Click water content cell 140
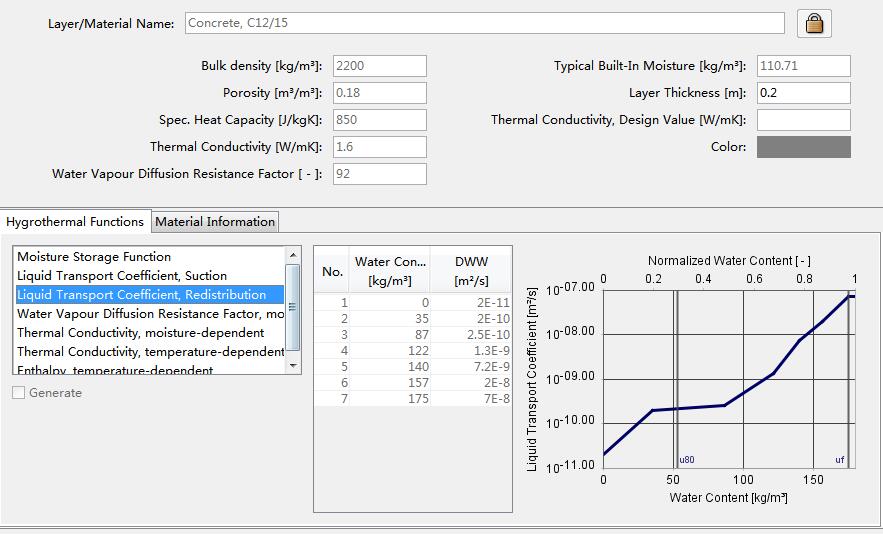Image resolution: width=883 pixels, height=534 pixels. point(390,366)
